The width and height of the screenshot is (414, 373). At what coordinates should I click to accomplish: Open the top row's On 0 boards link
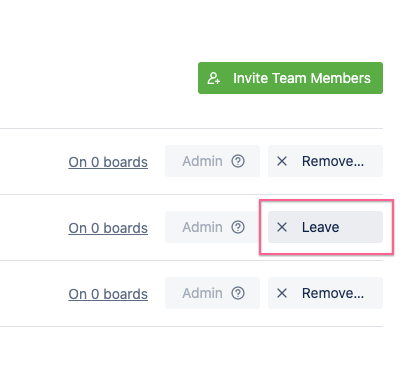[x=108, y=162]
